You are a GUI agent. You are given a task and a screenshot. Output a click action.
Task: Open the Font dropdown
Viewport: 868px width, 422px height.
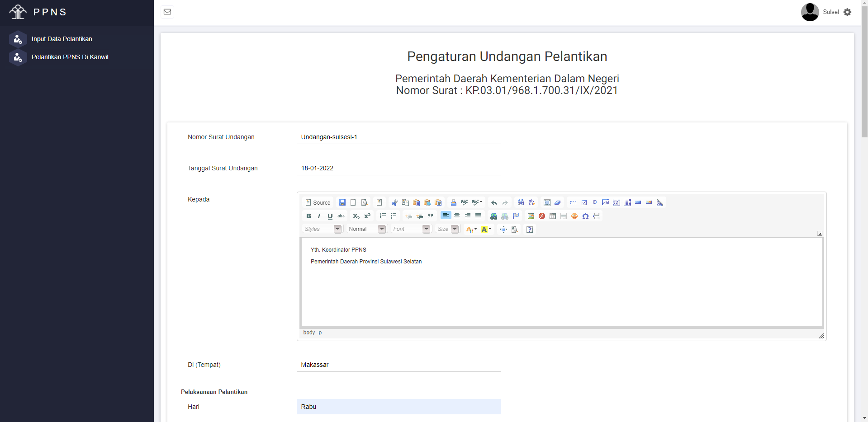(411, 229)
